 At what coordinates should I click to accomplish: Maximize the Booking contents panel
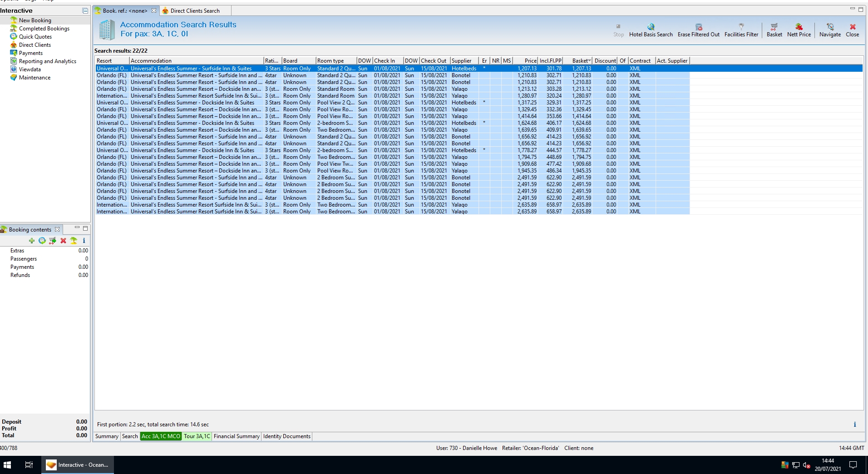coord(85,228)
